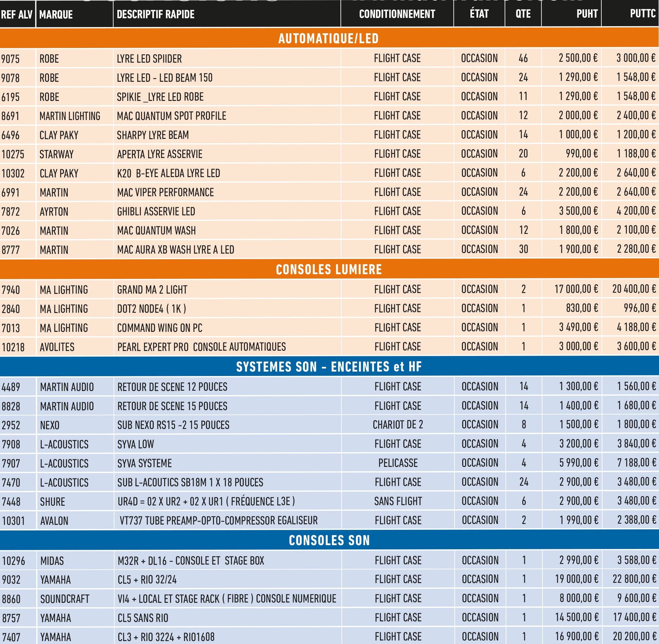The image size is (659, 644).
Task: Click price 22 800,00 €
Action: [635, 579]
